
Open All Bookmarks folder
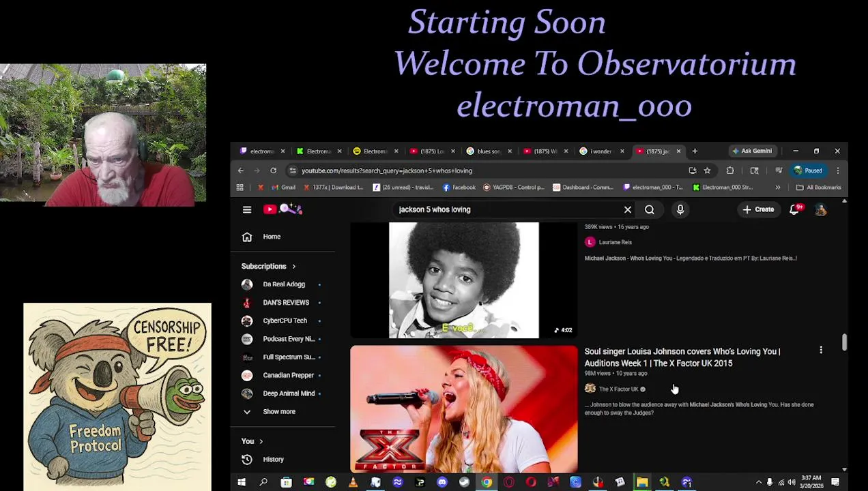819,188
